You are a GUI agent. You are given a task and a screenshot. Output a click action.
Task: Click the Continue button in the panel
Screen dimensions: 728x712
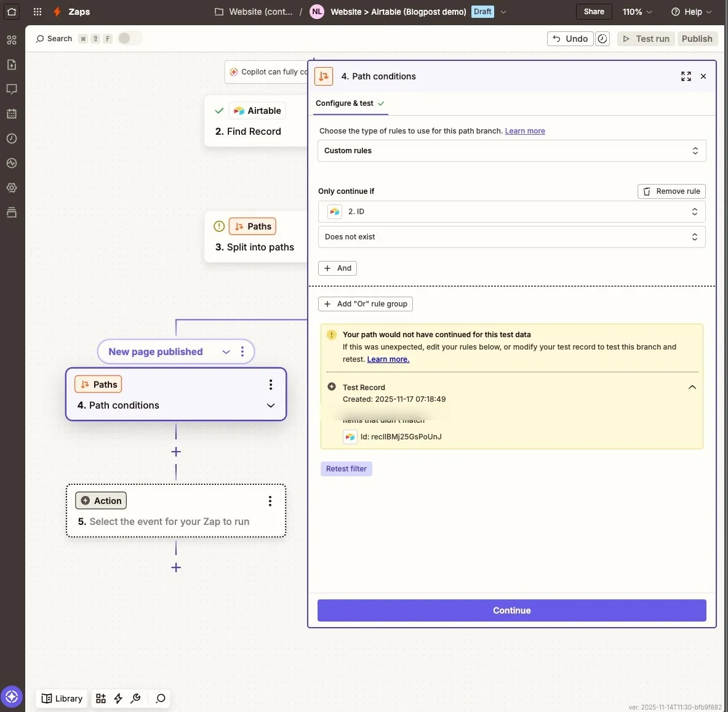coord(511,610)
